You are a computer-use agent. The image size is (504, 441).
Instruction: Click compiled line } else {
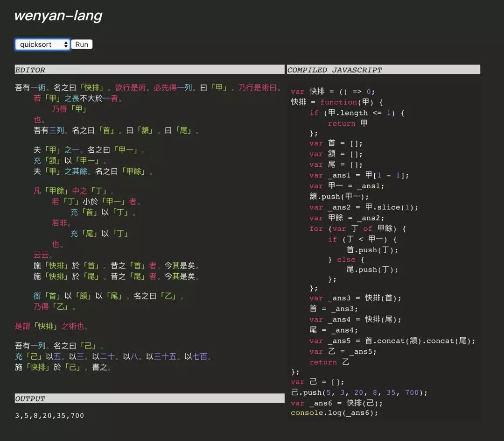pyautogui.click(x=346, y=260)
